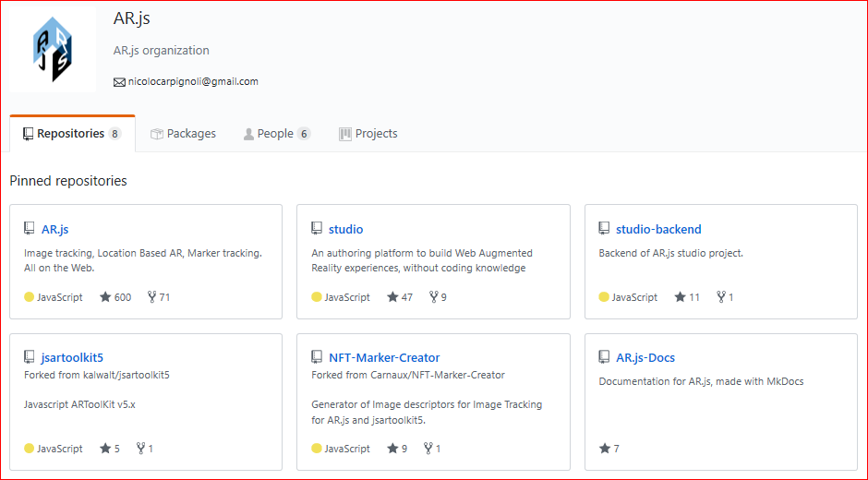
Task: Go to the People tab
Action: (275, 134)
